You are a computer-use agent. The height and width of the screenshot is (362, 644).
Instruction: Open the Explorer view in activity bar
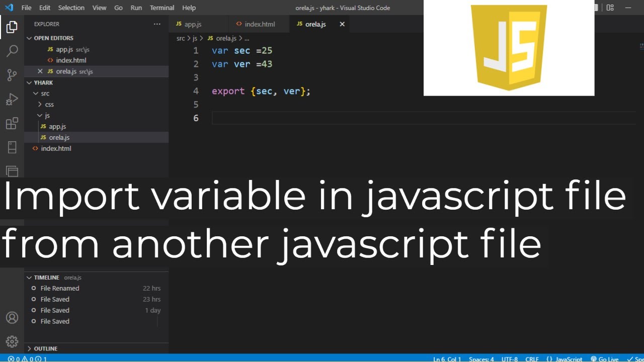pos(12,27)
